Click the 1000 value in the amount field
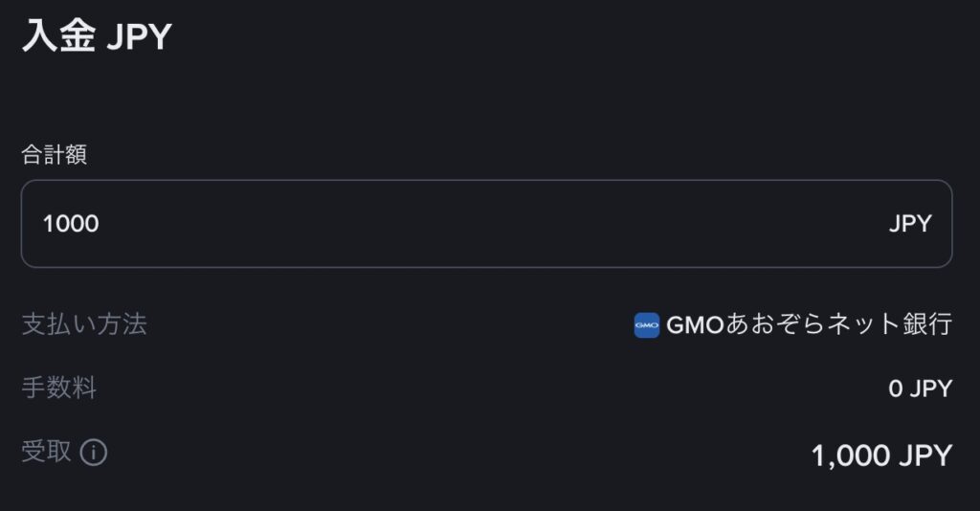Image resolution: width=980 pixels, height=511 pixels. coord(71,224)
